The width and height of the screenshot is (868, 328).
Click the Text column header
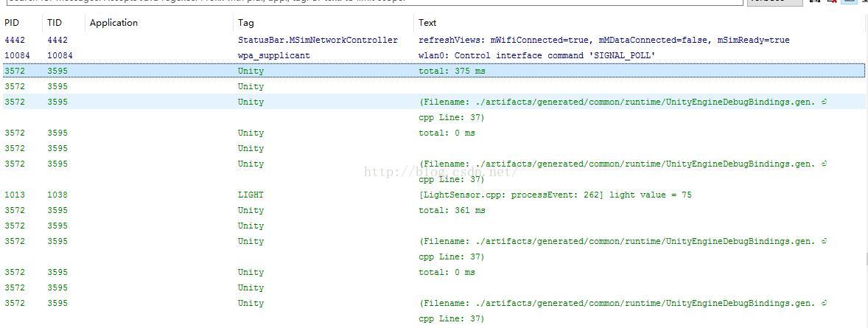click(x=427, y=23)
